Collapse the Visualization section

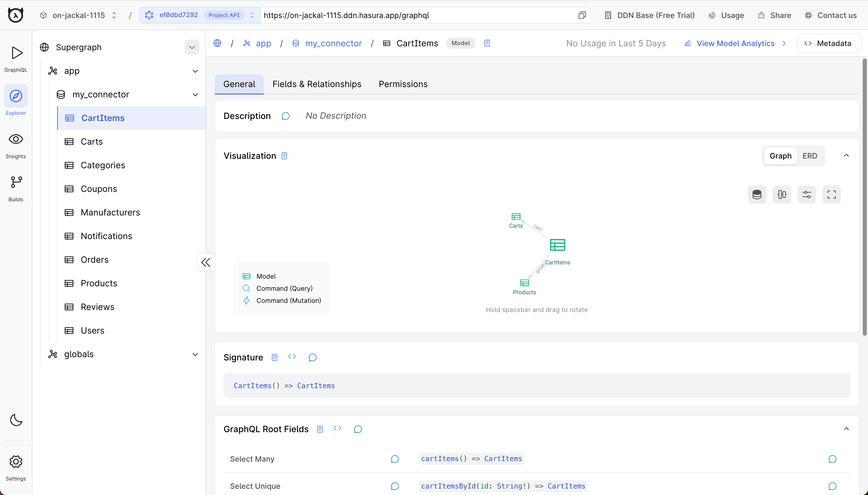point(846,155)
